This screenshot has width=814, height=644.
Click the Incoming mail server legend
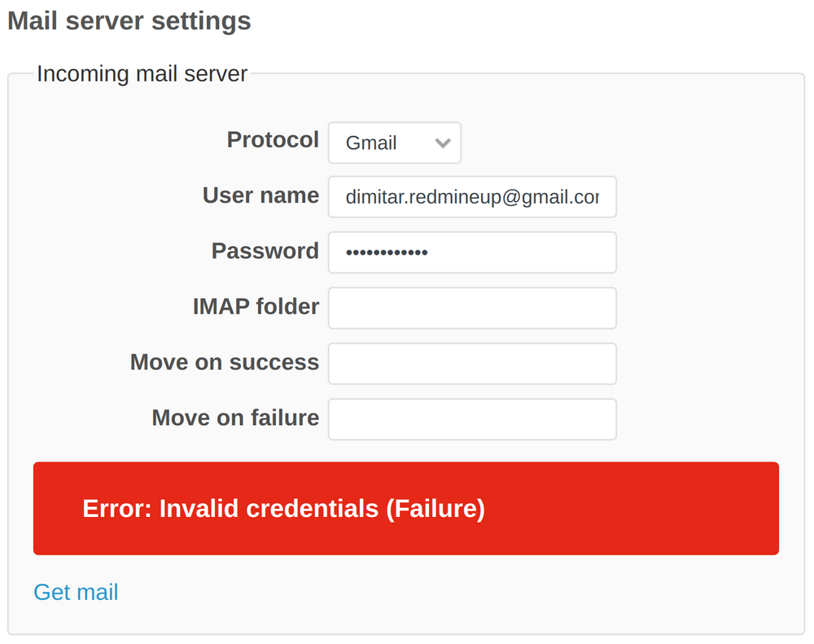pos(142,73)
